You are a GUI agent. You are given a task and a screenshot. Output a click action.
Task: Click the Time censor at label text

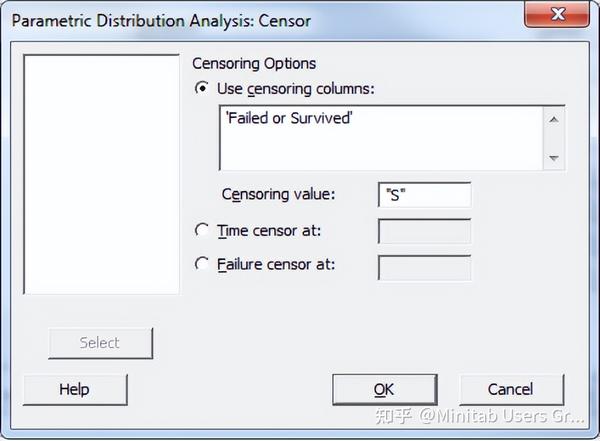tap(269, 231)
